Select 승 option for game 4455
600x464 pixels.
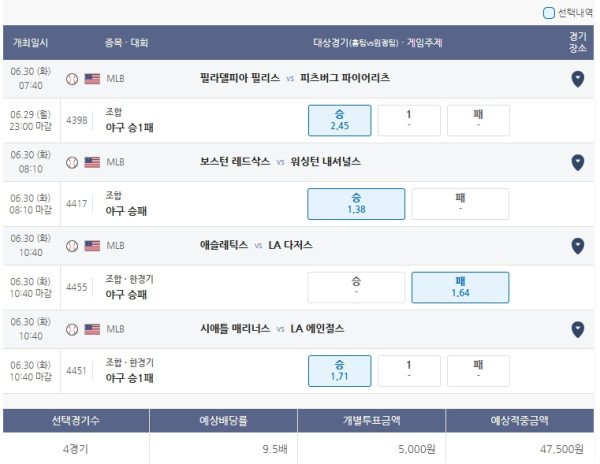coord(356,287)
